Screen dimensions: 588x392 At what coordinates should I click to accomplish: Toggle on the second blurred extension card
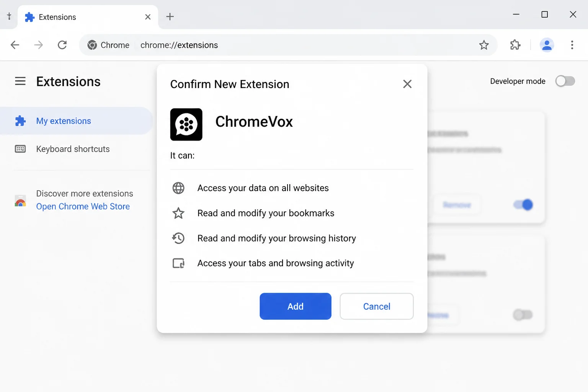[x=523, y=315]
